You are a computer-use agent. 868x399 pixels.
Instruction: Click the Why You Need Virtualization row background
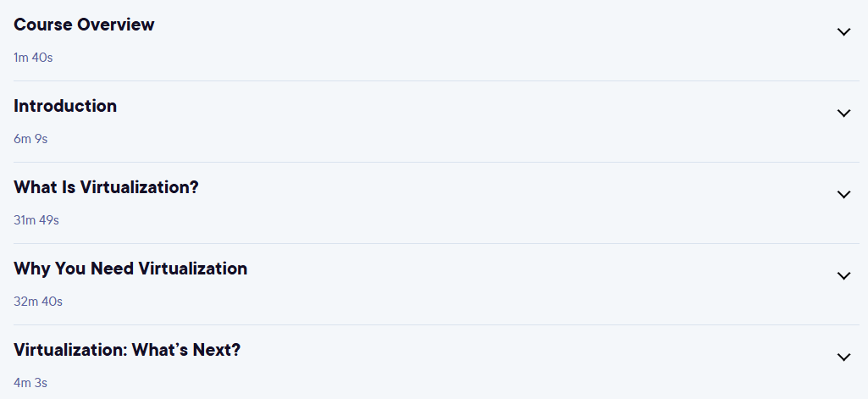click(x=436, y=285)
